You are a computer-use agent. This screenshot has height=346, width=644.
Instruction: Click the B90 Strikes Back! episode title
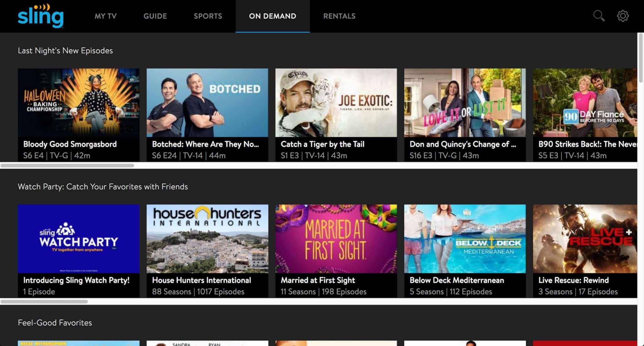point(587,144)
